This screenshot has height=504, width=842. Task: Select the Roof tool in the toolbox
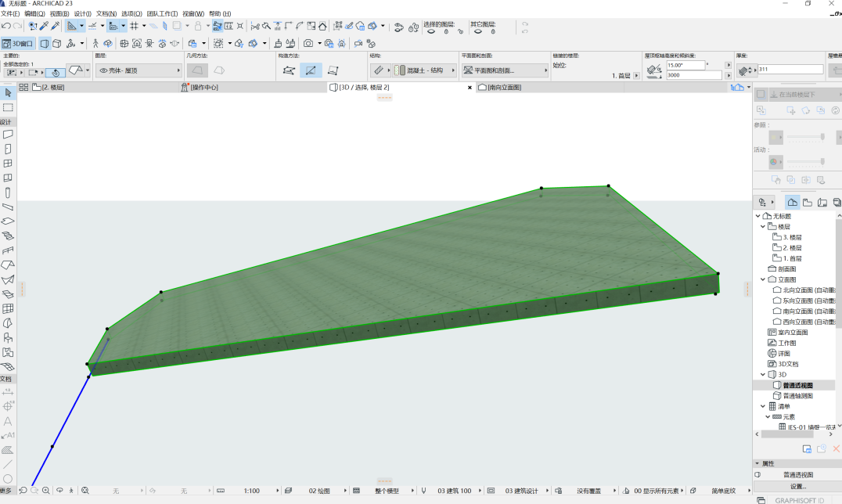8,265
